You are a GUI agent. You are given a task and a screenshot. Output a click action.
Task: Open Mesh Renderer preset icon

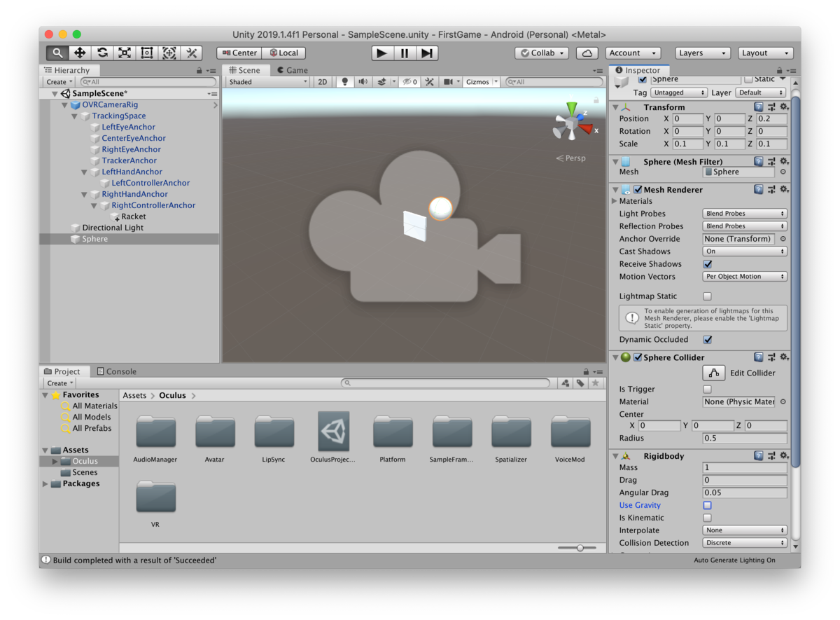tap(771, 190)
